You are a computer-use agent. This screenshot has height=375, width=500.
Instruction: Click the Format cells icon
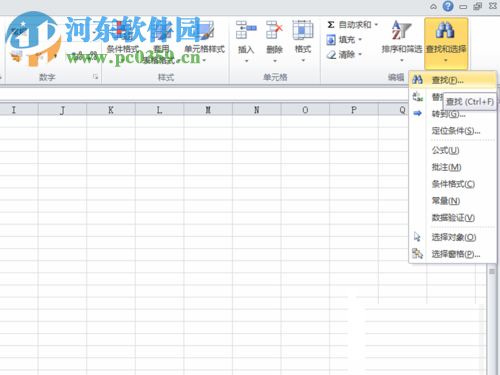(x=303, y=30)
